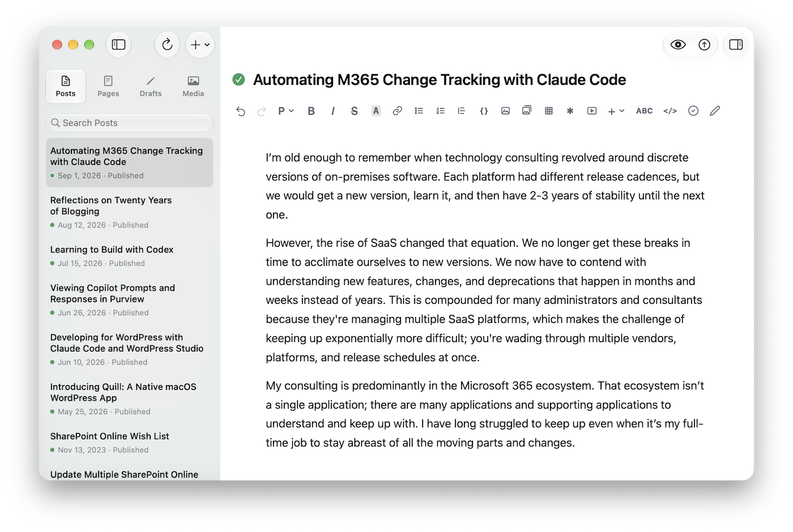793x532 pixels.
Task: Click the redo icon
Action: pyautogui.click(x=262, y=111)
